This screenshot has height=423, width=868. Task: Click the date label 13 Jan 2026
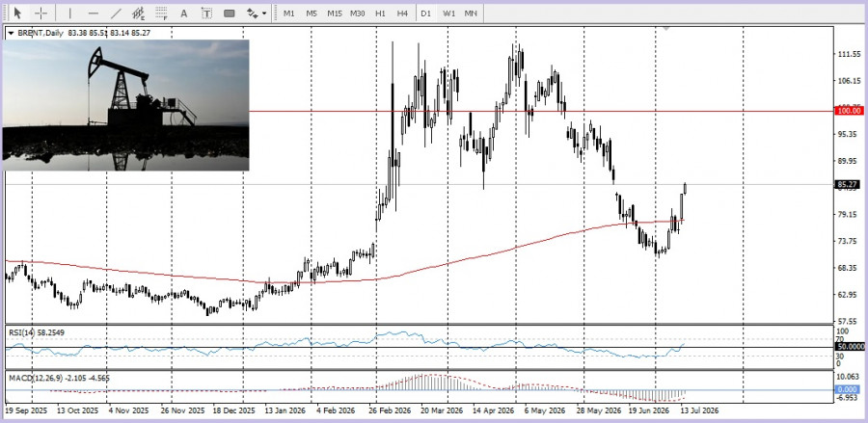285,410
